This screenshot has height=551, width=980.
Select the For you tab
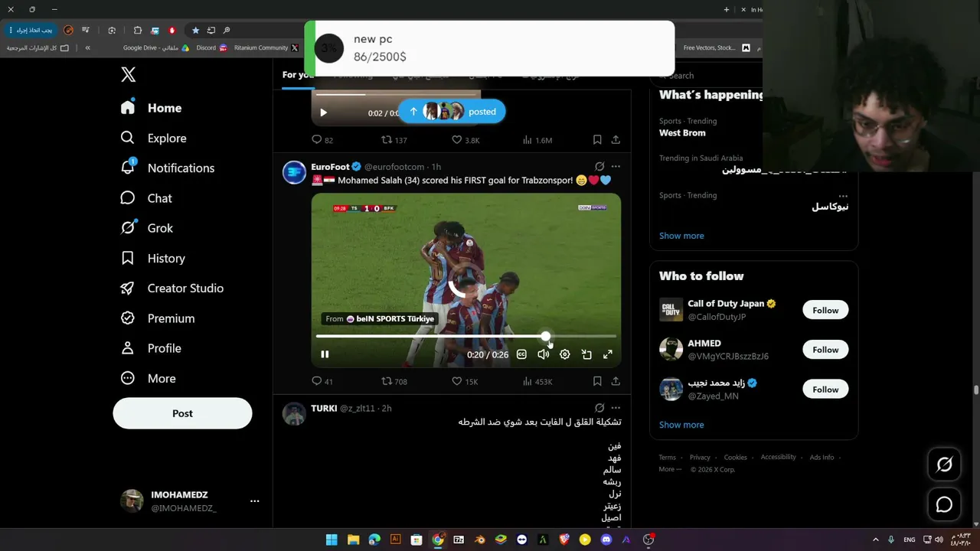298,75
